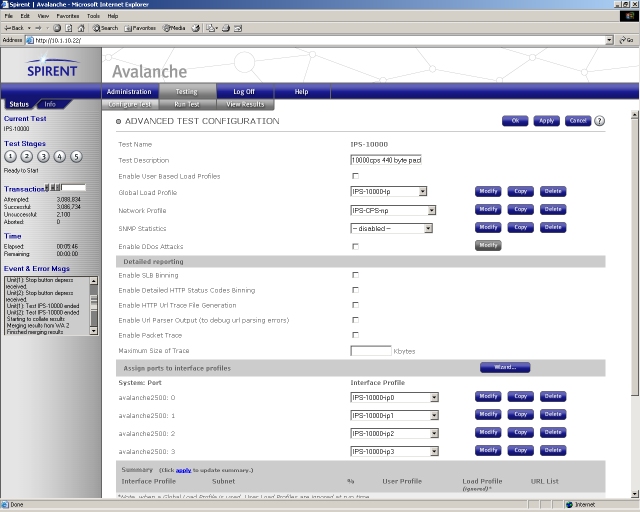Open the Tools menu in the menu bar

coord(93,16)
